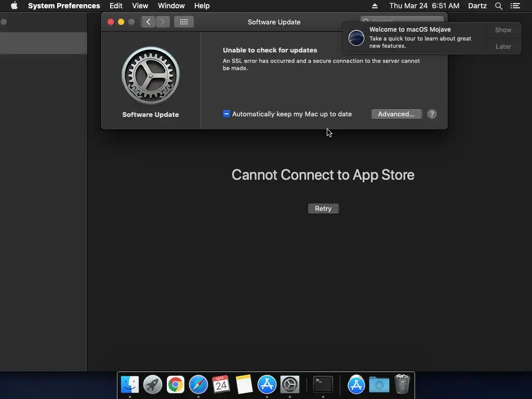Open App Store icon left of System Preferences
The width and height of the screenshot is (532, 399).
coord(267,385)
